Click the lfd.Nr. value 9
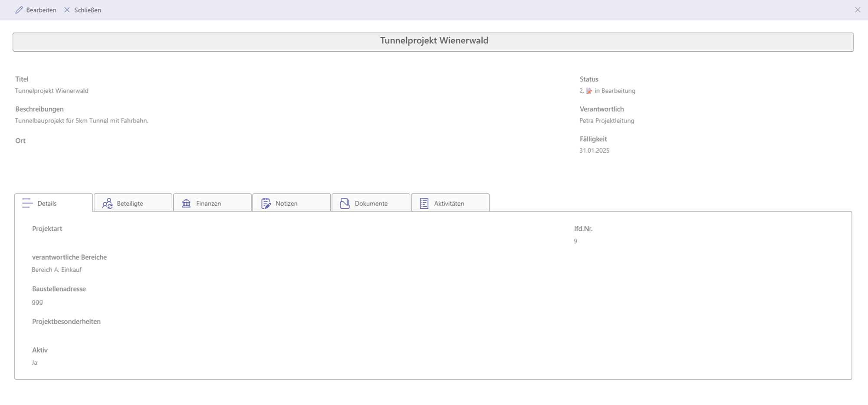 pos(575,241)
